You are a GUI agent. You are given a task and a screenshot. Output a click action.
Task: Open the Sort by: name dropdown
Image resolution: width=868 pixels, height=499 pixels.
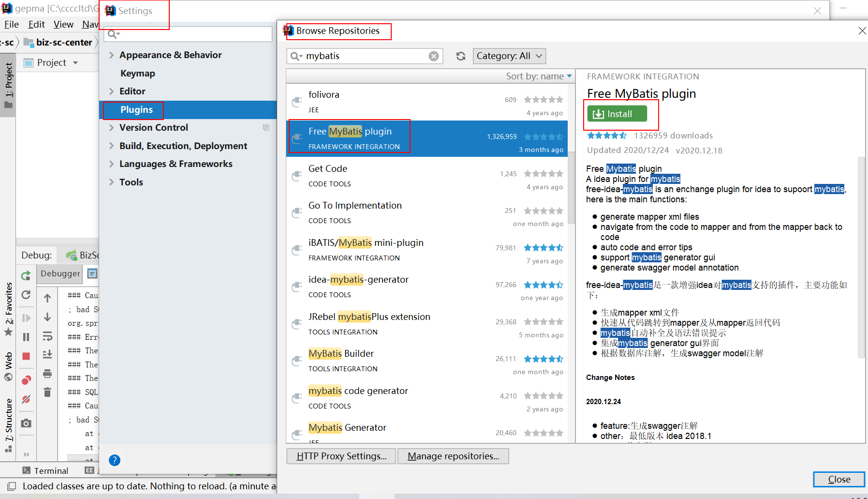(x=539, y=76)
